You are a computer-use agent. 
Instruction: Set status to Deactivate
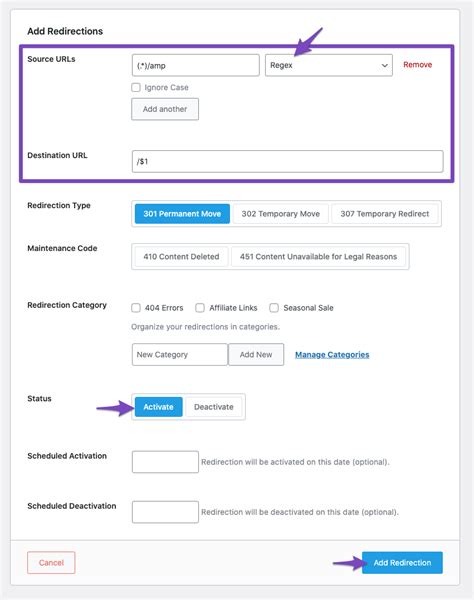(213, 407)
